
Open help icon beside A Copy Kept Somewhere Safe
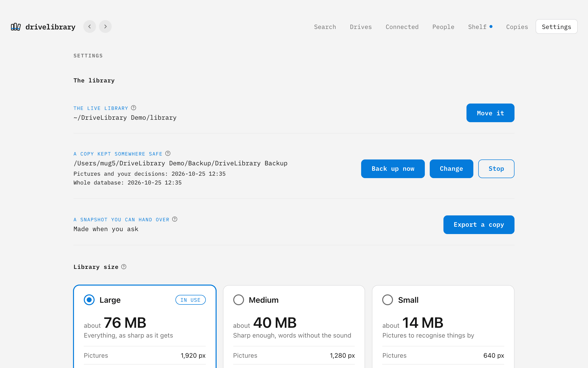click(x=168, y=154)
